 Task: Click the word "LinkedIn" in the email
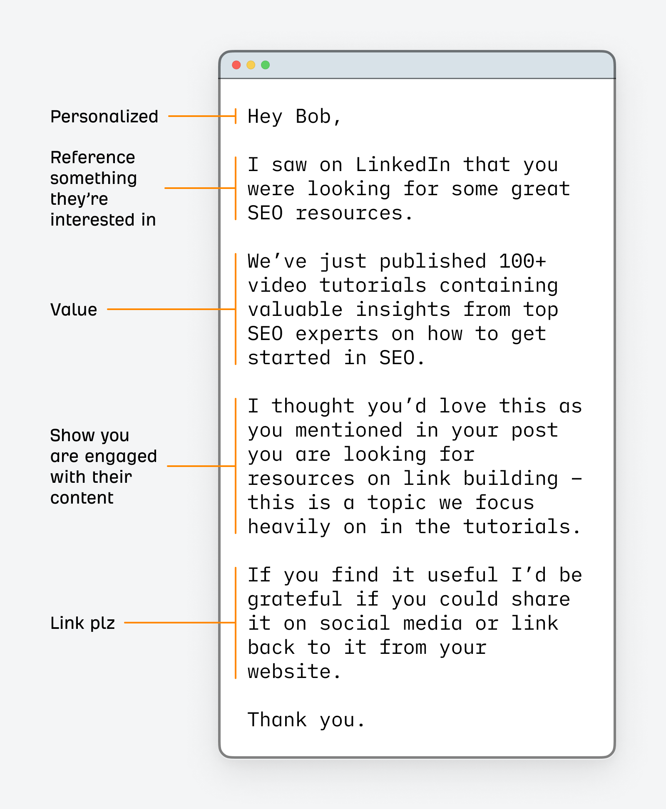(403, 165)
